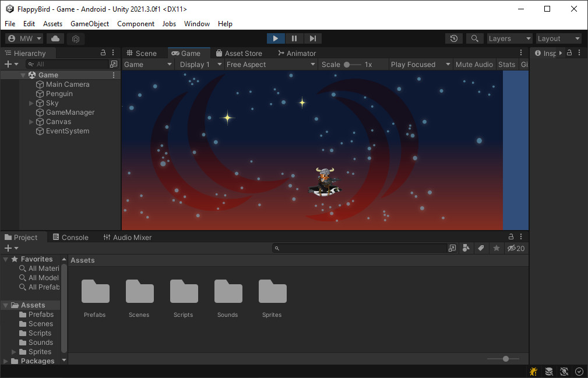
Task: Expand the Sky object in Hierarchy
Action: [31, 103]
